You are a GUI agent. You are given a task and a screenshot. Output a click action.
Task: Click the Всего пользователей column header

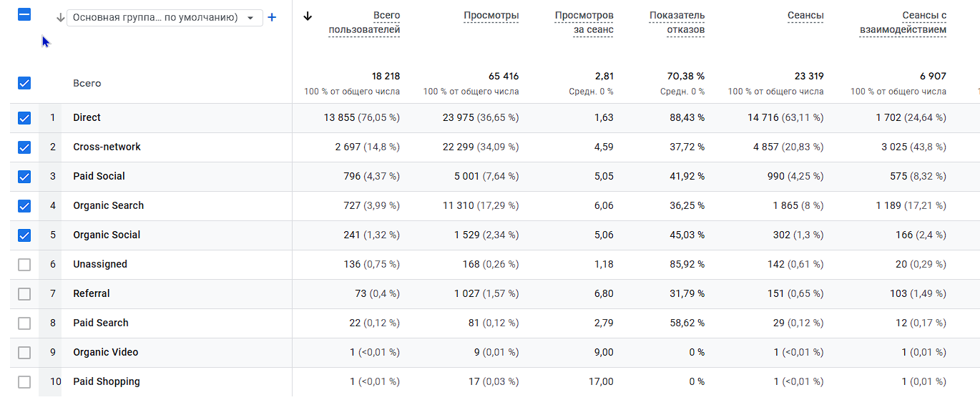tap(364, 22)
